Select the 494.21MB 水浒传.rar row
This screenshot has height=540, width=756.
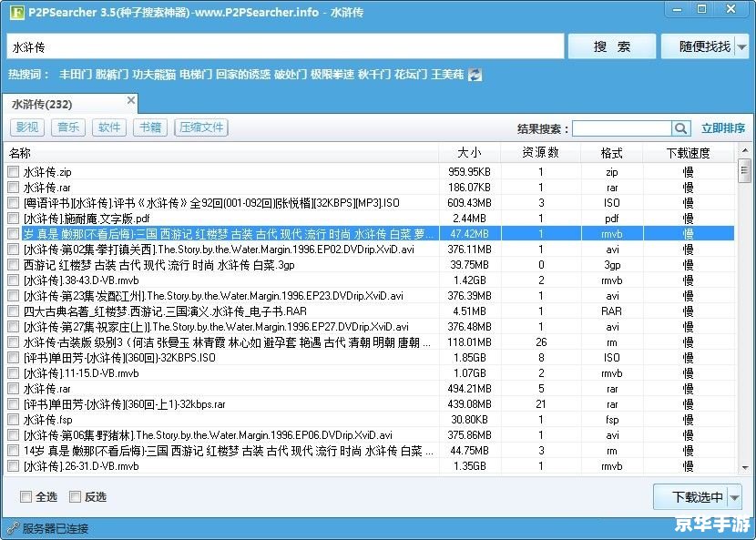[369, 389]
